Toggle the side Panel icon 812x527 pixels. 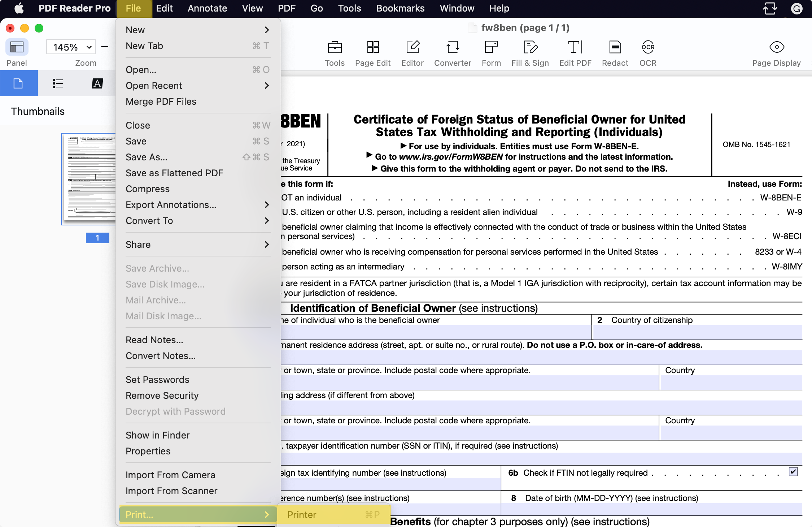pyautogui.click(x=17, y=47)
